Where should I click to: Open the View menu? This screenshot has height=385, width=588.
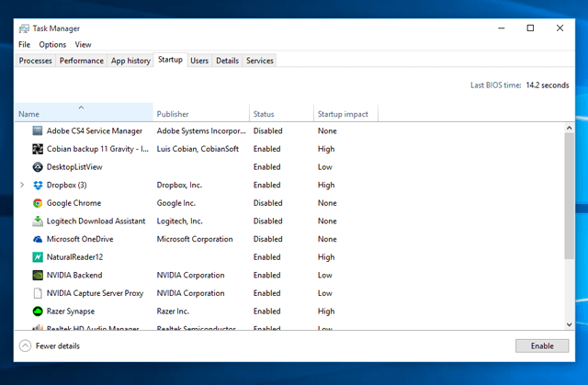pyautogui.click(x=83, y=45)
